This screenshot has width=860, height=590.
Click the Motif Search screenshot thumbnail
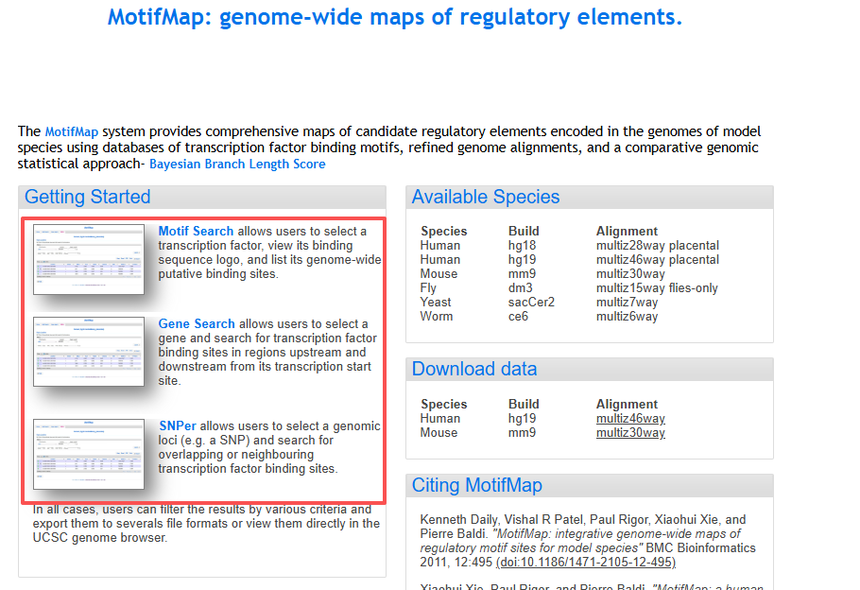[89, 259]
